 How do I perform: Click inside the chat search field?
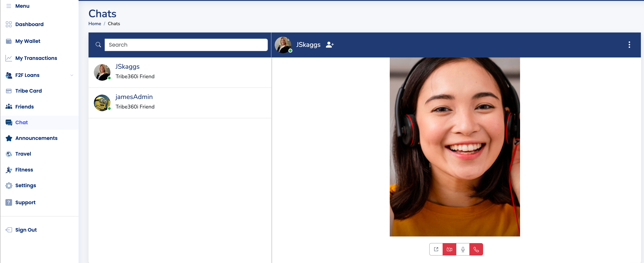coord(186,45)
